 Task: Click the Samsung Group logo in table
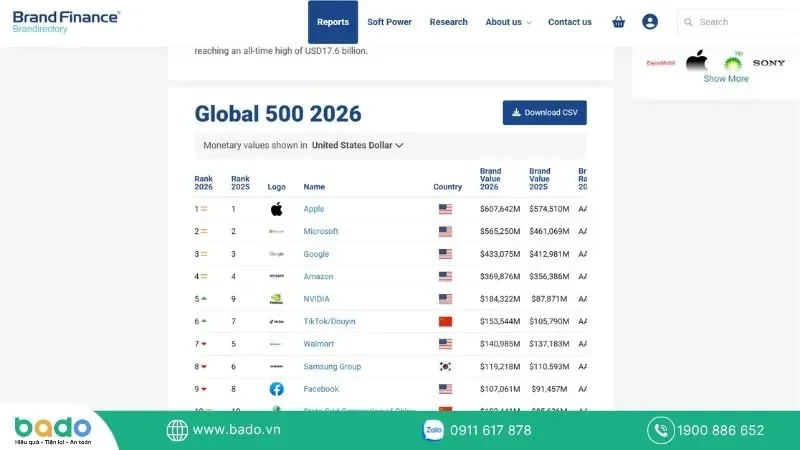tap(277, 366)
